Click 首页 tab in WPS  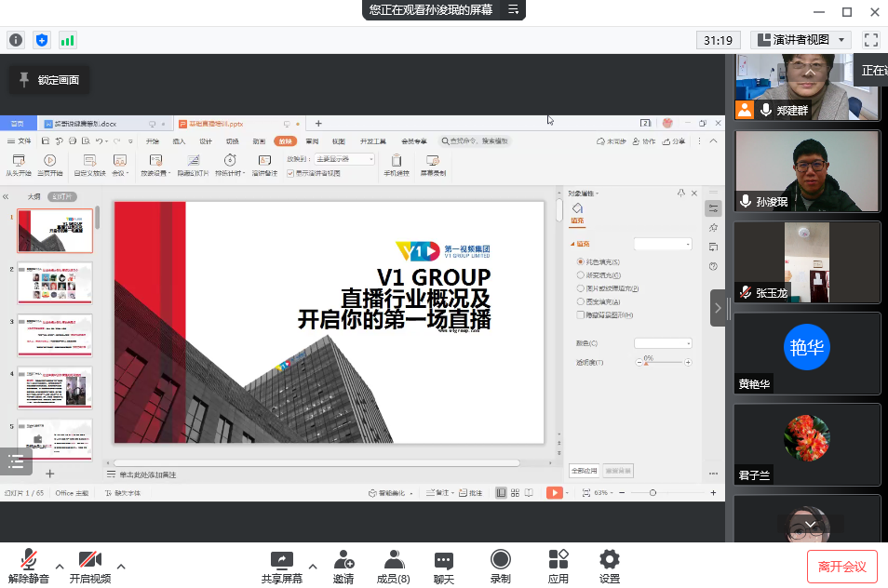click(18, 124)
